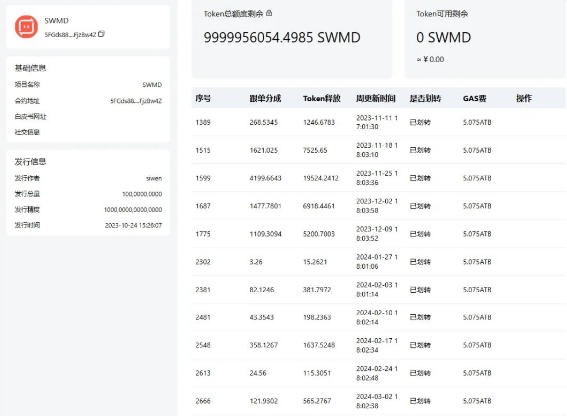Viewport: 567px width, 416px height.
Task: Click the red SWMD token logo
Action: 26,26
